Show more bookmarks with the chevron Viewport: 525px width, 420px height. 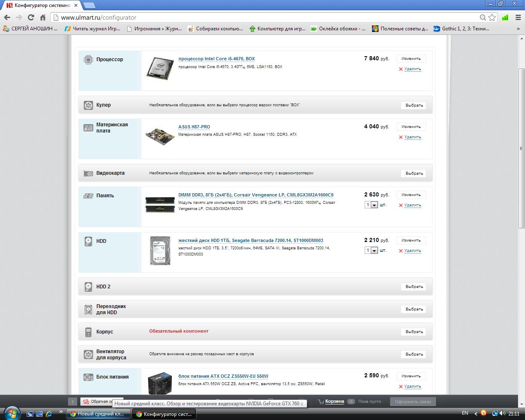518,29
